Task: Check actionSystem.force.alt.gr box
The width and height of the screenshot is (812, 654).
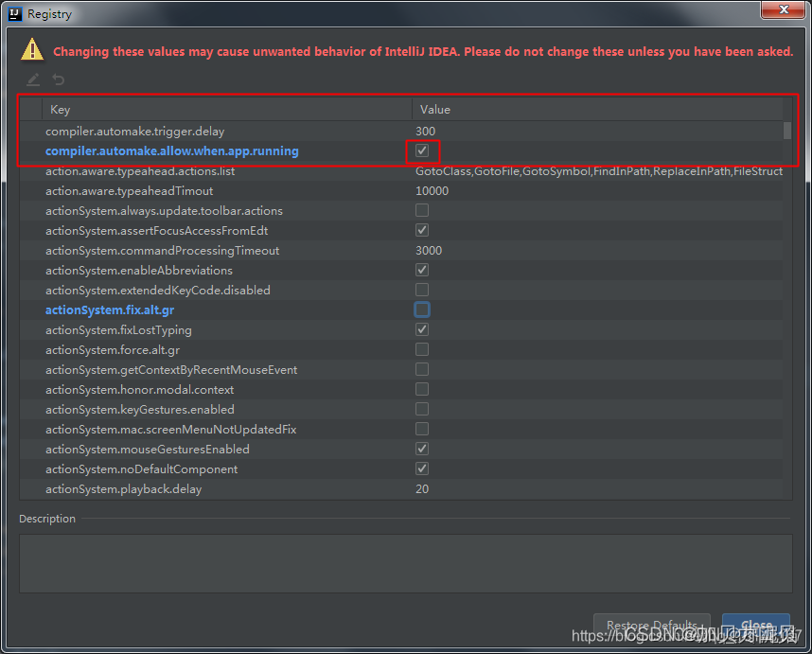Action: tap(422, 349)
